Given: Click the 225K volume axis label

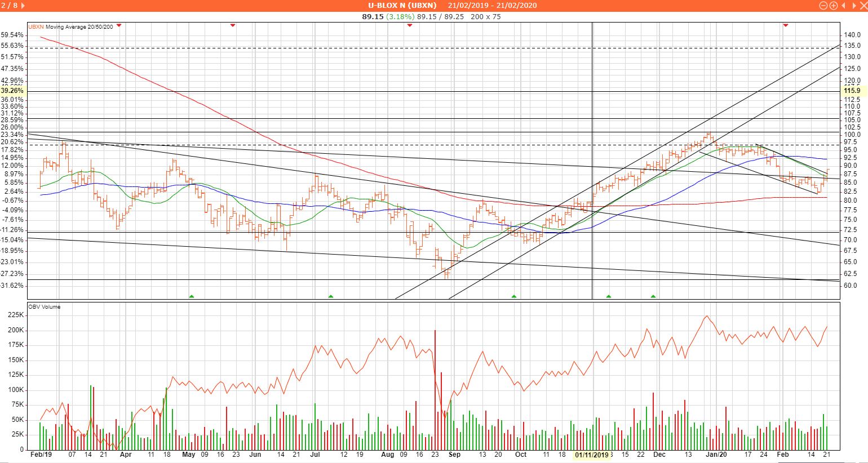Looking at the screenshot, I should pos(15,315).
